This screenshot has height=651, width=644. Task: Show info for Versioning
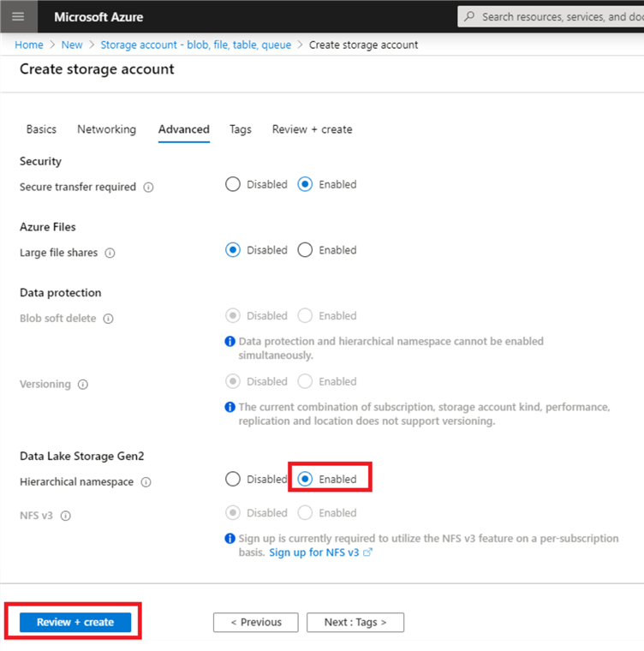point(82,385)
